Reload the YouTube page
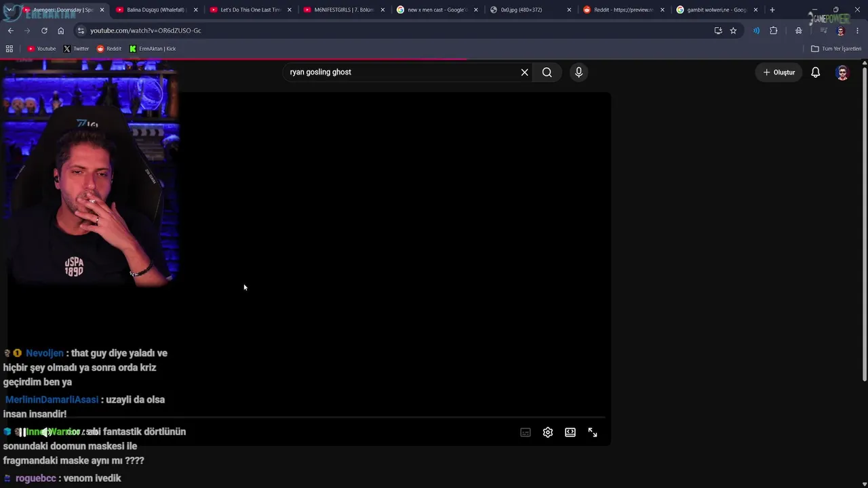 pos(44,30)
